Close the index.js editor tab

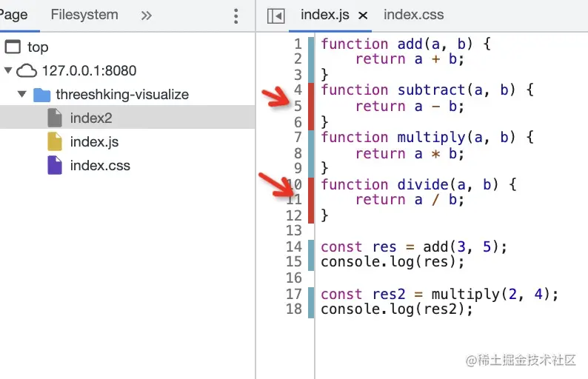coord(363,16)
